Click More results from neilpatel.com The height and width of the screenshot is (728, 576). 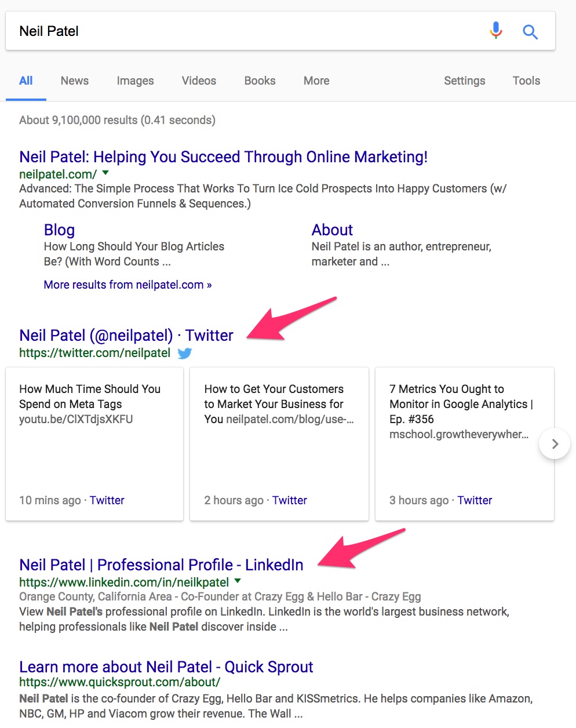pos(128,285)
